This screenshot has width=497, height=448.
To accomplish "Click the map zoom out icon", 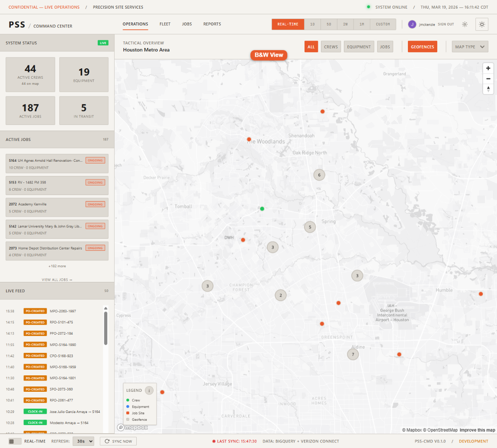I will (x=488, y=78).
